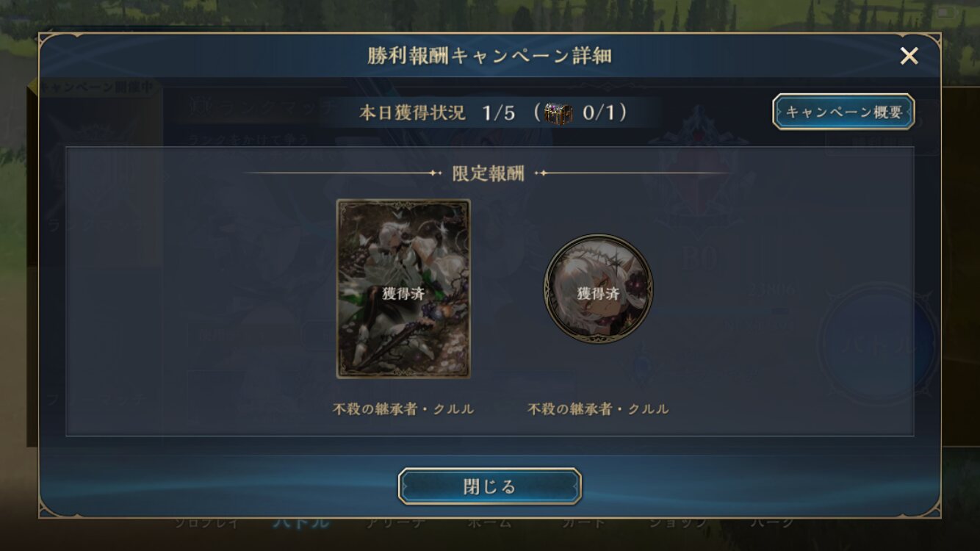Screen dimensions: 980x551
Task: Click the 不殺の継承者・クルル text under the card
Action: [403, 409]
